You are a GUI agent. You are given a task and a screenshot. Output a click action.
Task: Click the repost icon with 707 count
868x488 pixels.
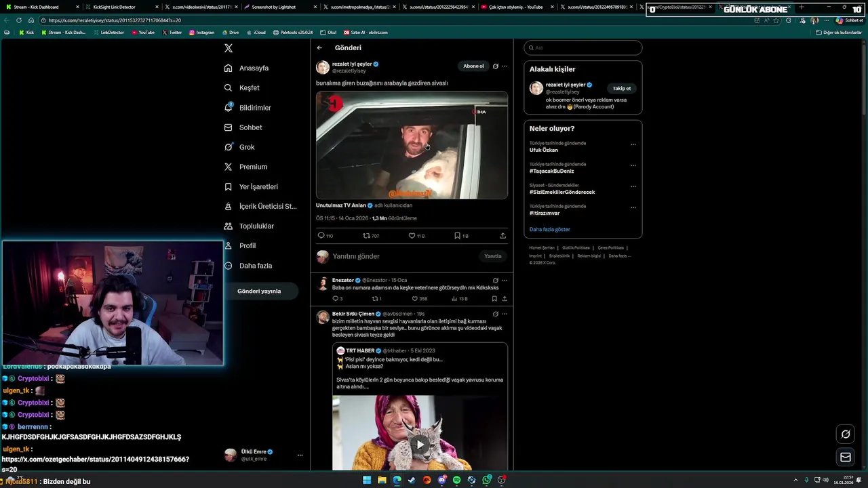366,236
